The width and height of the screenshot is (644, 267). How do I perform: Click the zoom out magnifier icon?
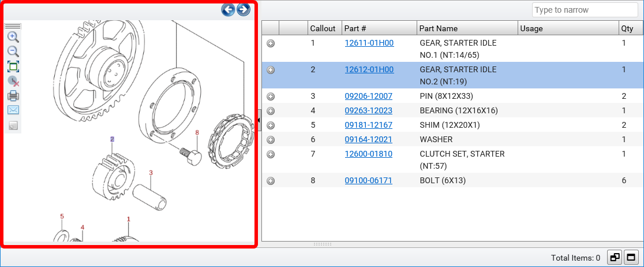coord(13,51)
